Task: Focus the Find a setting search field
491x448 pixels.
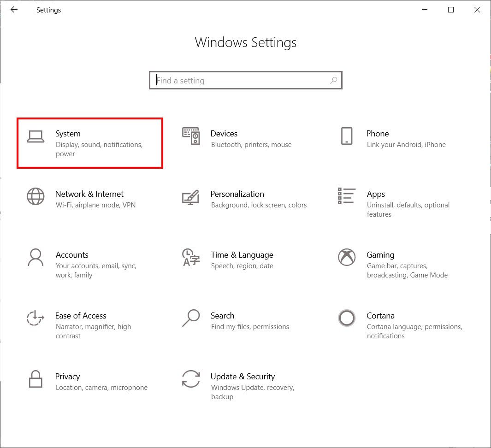Action: (x=245, y=81)
